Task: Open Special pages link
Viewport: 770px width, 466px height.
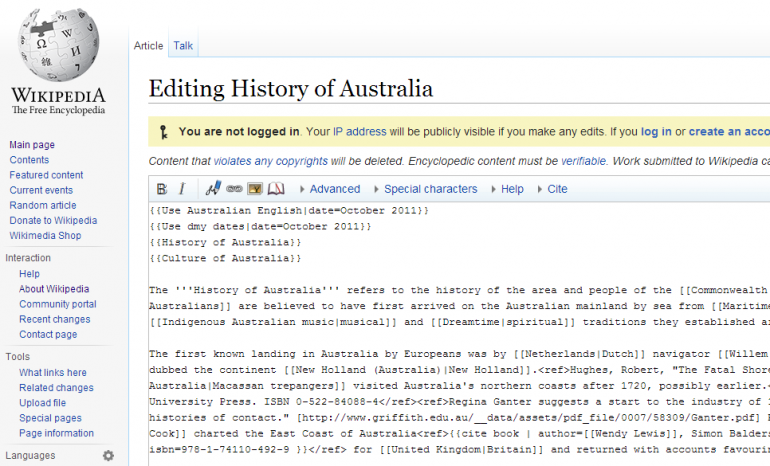Action: click(51, 418)
